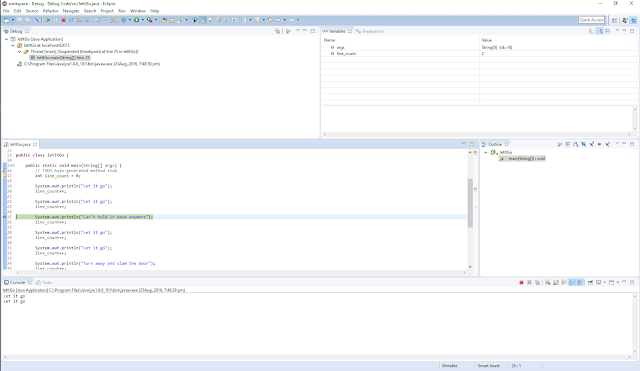Screen dimensions: 640x371
Task: Click the Hide Fields icon in Outline toolbar
Action: pyautogui.click(x=584, y=144)
